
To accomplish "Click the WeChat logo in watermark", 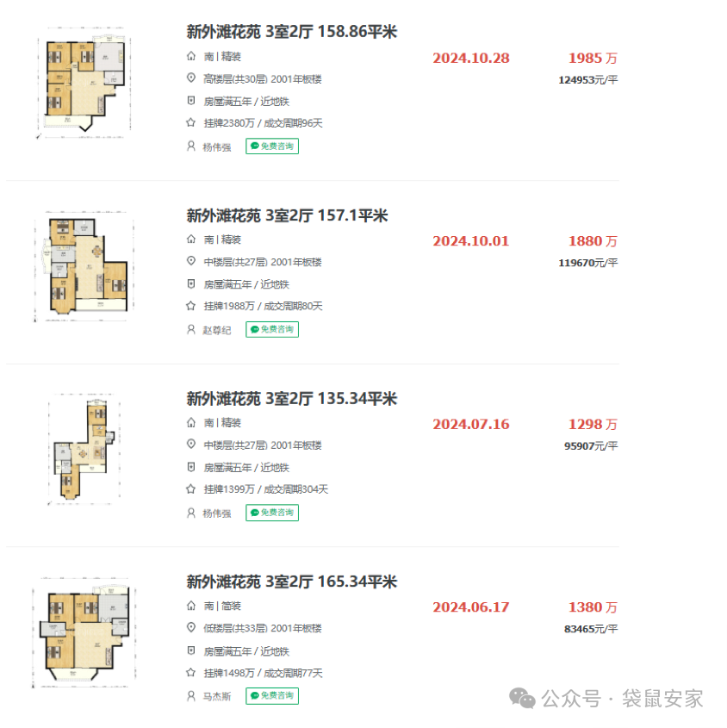I will pos(522,699).
